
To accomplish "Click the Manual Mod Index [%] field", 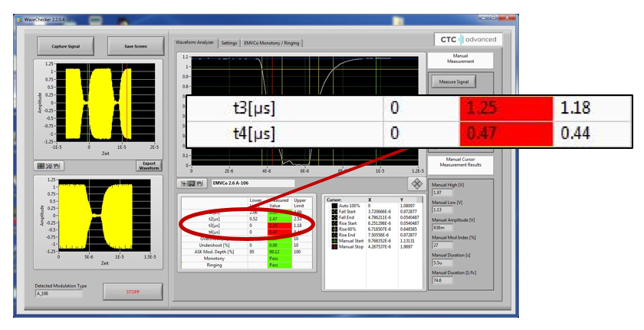I will [x=443, y=245].
